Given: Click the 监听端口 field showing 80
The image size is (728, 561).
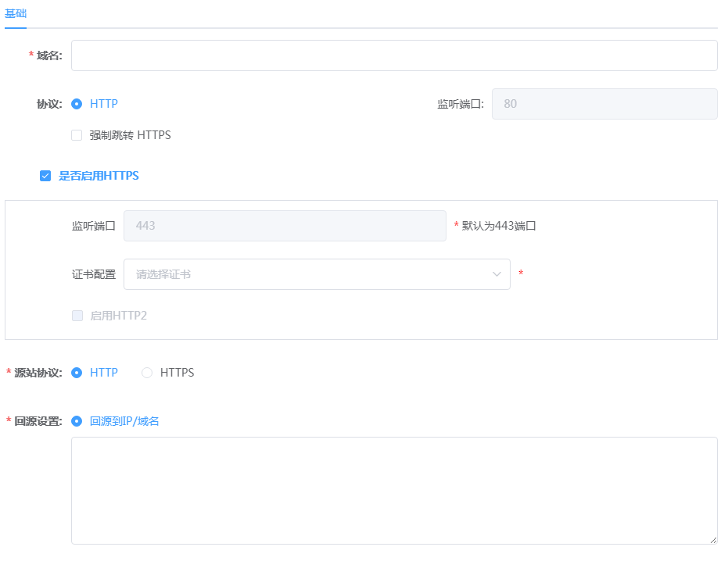Looking at the screenshot, I should [604, 104].
